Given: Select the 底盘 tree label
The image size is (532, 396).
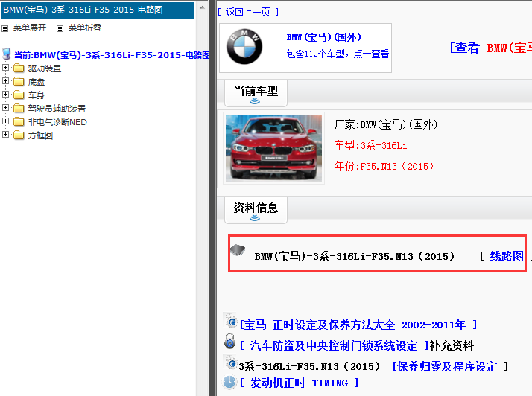Looking at the screenshot, I should (x=37, y=82).
